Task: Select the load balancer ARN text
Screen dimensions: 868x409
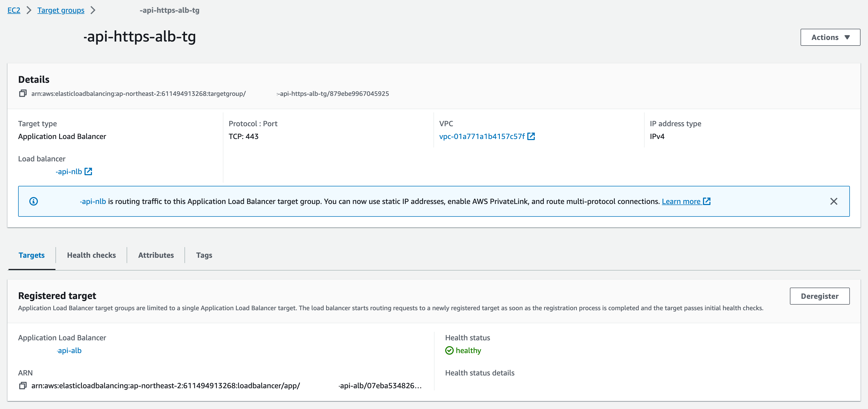Action: click(226, 386)
